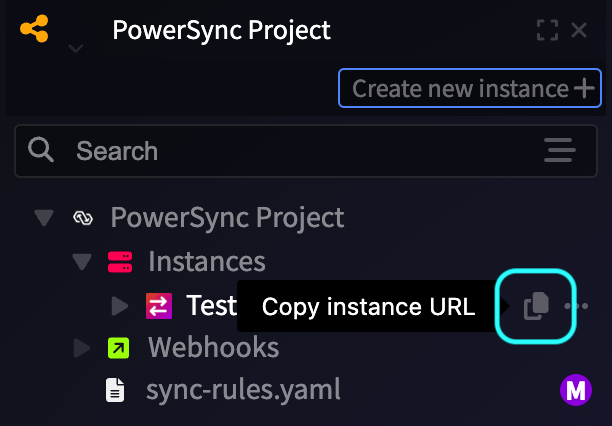This screenshot has height=426, width=612.
Task: Click the Create new instance button
Action: point(470,88)
